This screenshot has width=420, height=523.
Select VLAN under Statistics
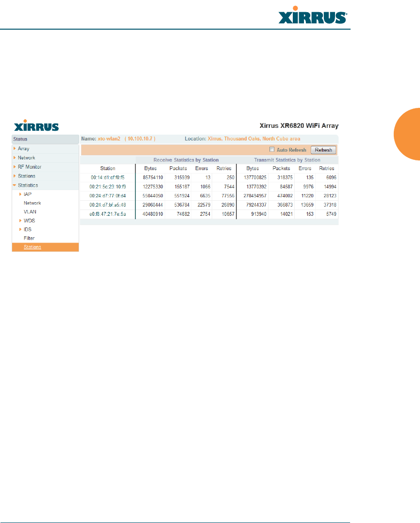[x=30, y=211]
